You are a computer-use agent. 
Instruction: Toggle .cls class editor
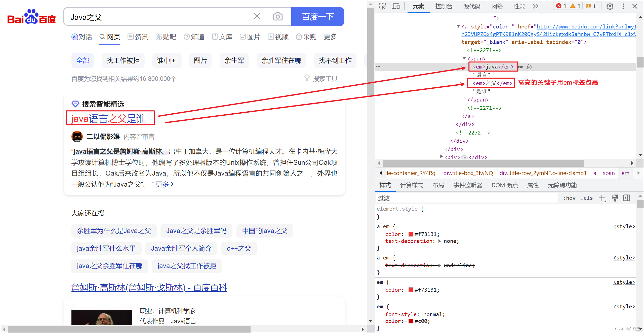pos(587,198)
